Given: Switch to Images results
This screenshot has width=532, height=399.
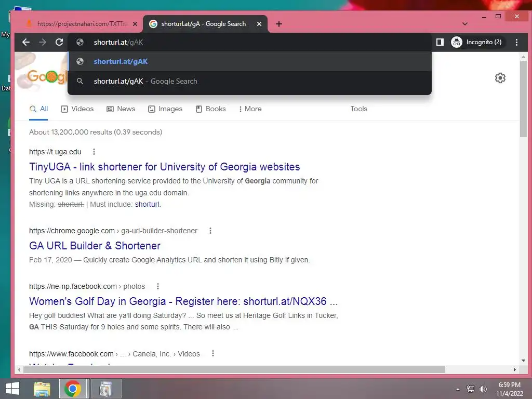Looking at the screenshot, I should pos(165,109).
